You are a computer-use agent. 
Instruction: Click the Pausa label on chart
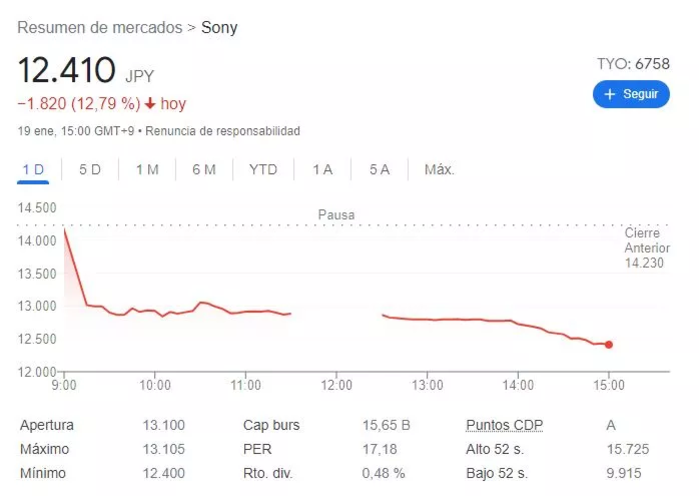coord(336,214)
